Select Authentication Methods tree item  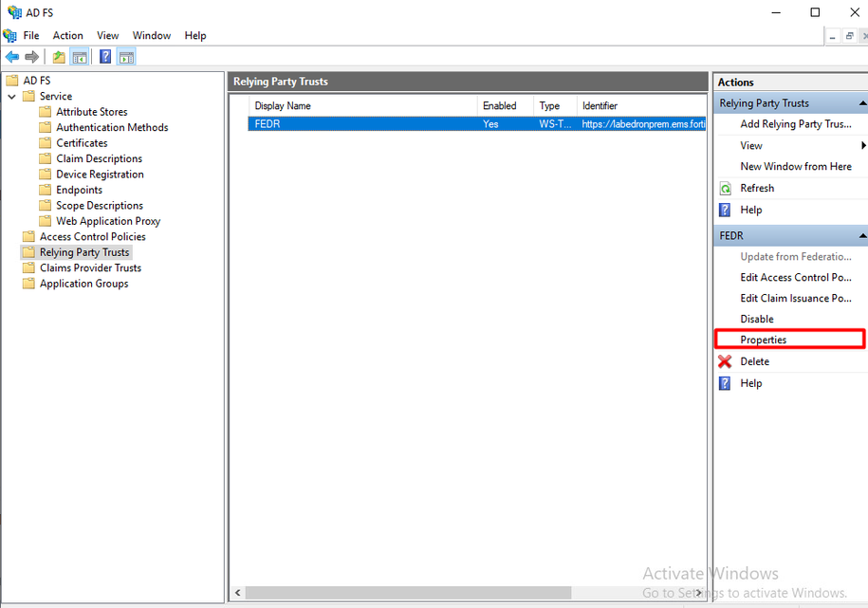[112, 127]
